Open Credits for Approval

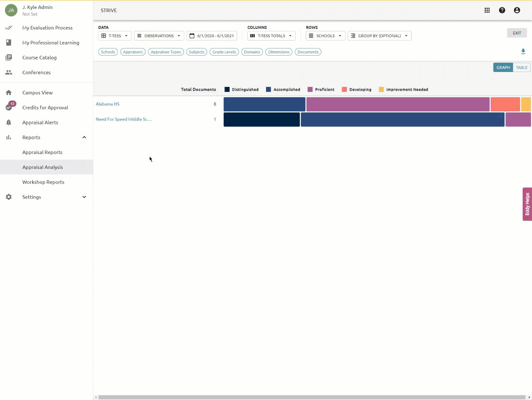pyautogui.click(x=45, y=108)
